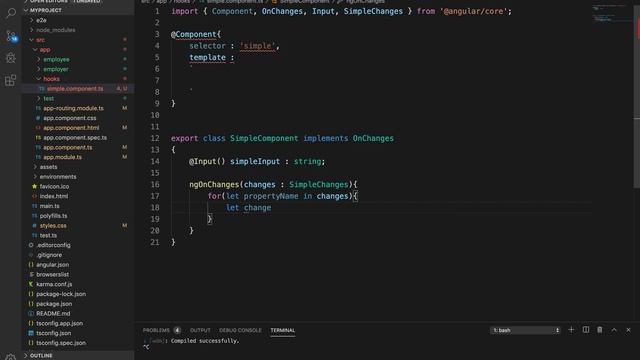This screenshot has width=640, height=360.
Task: Click the 'template' property on line 5
Action: [x=207, y=58]
